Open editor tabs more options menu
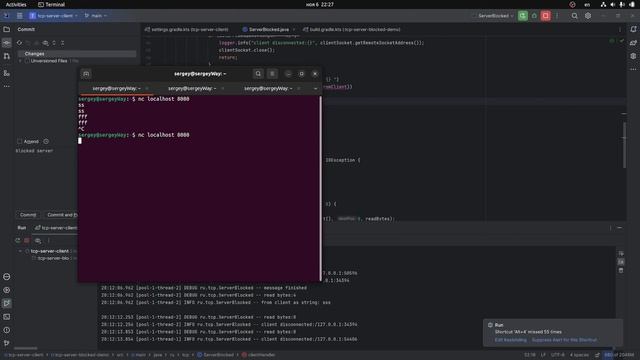 (620, 29)
